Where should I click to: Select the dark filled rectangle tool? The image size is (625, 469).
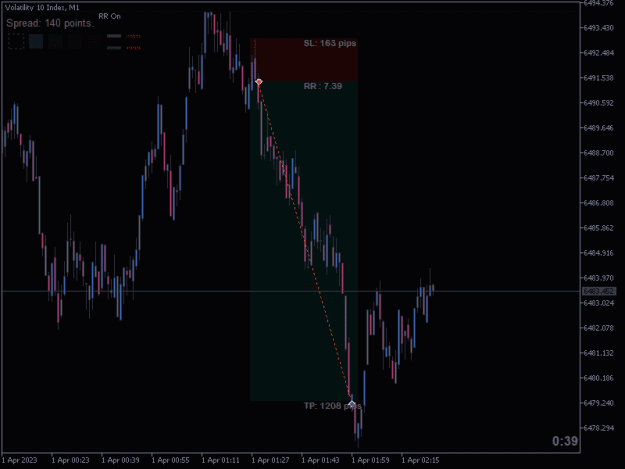(x=75, y=41)
